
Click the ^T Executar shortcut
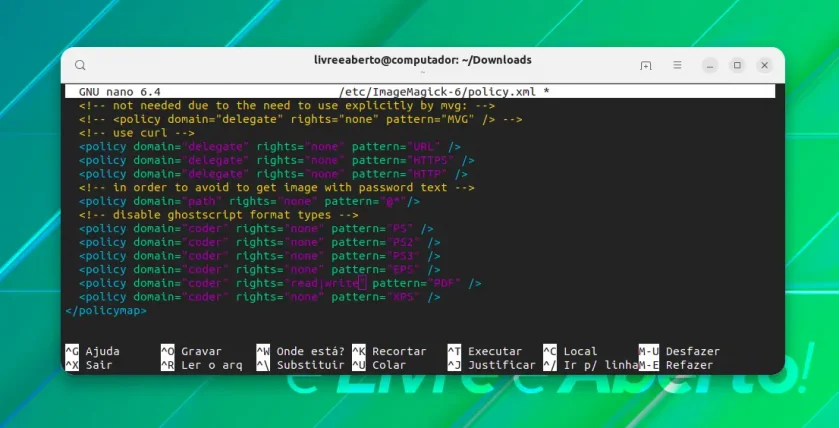(x=485, y=351)
